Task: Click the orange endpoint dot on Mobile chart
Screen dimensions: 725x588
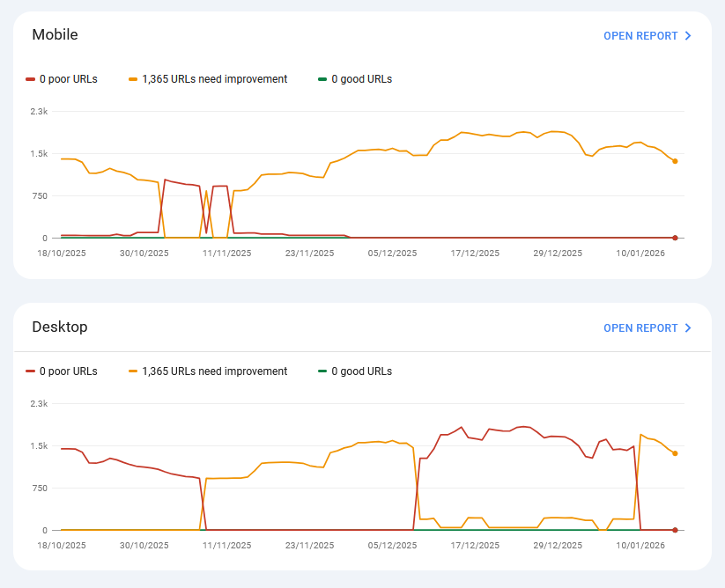Action: point(675,161)
